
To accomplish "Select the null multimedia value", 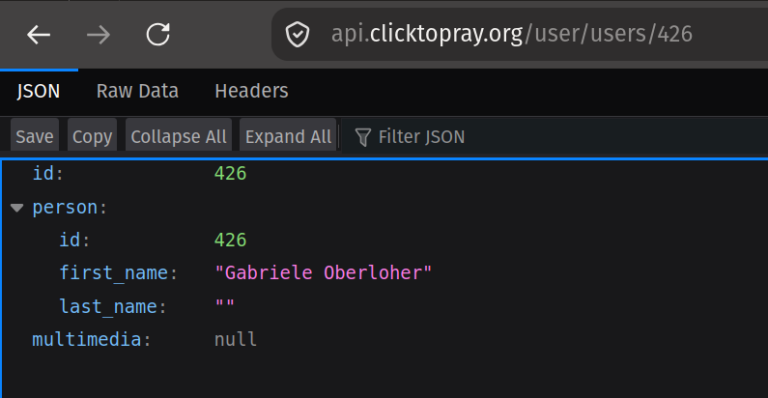I will [x=236, y=339].
